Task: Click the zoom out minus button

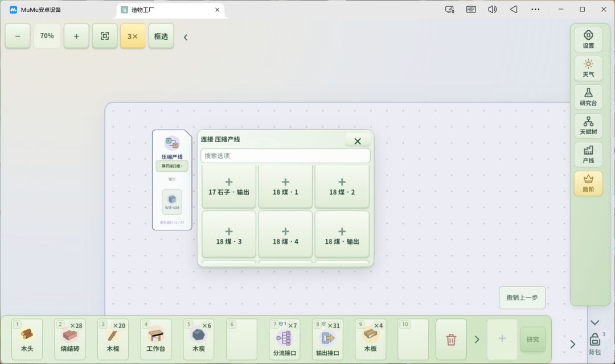Action: pyautogui.click(x=18, y=36)
